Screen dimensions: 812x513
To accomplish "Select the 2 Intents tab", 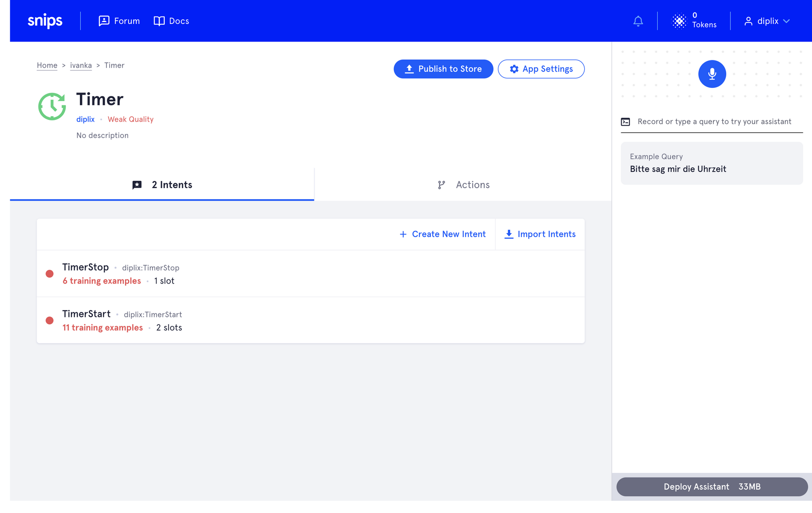I will pos(162,185).
